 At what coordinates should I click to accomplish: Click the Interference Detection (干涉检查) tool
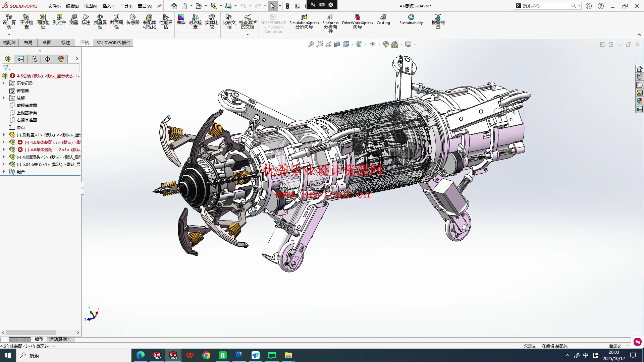point(26,21)
